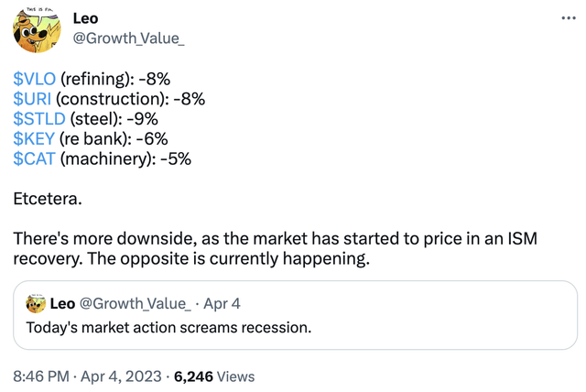Click the Apr 4, 2023 date
The width and height of the screenshot is (586, 392).
click(121, 376)
